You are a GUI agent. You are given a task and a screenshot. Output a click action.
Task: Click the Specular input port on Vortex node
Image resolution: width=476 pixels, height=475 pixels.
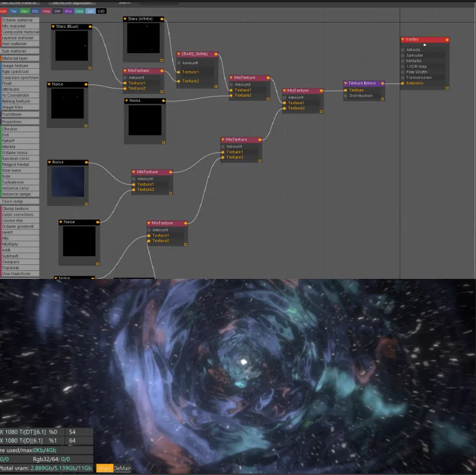click(402, 56)
